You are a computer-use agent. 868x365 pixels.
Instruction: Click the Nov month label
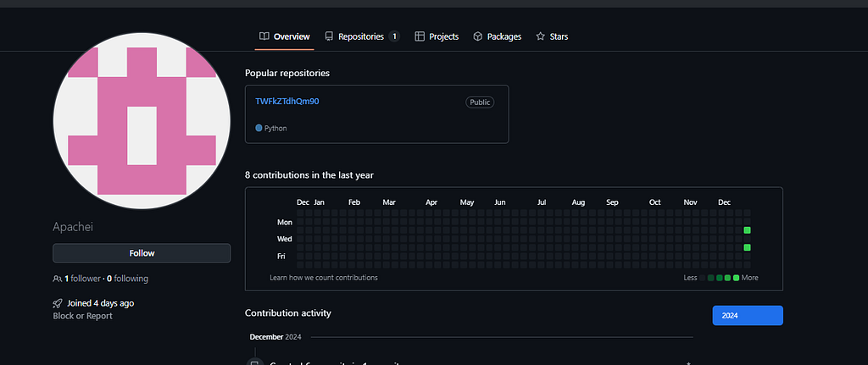point(690,202)
